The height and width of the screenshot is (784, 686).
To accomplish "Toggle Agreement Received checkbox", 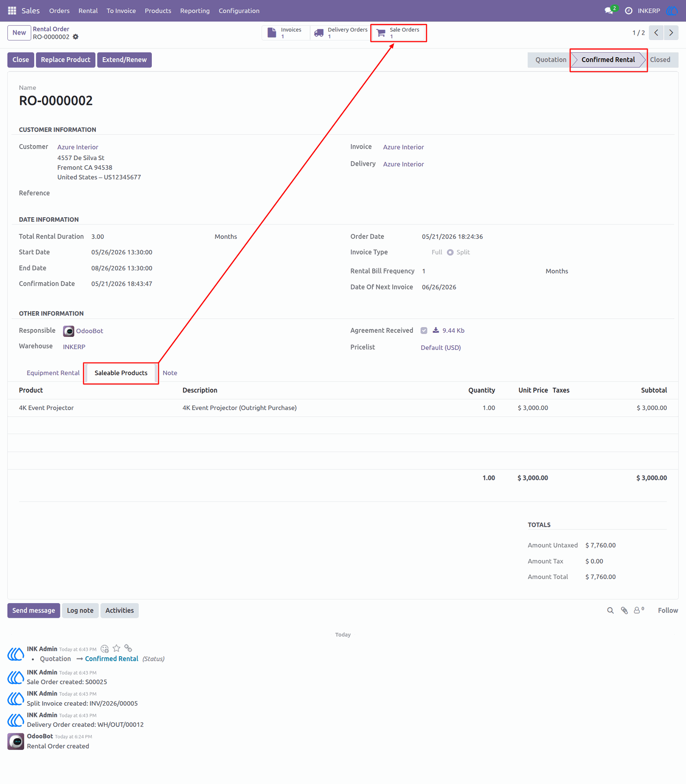I will [424, 331].
